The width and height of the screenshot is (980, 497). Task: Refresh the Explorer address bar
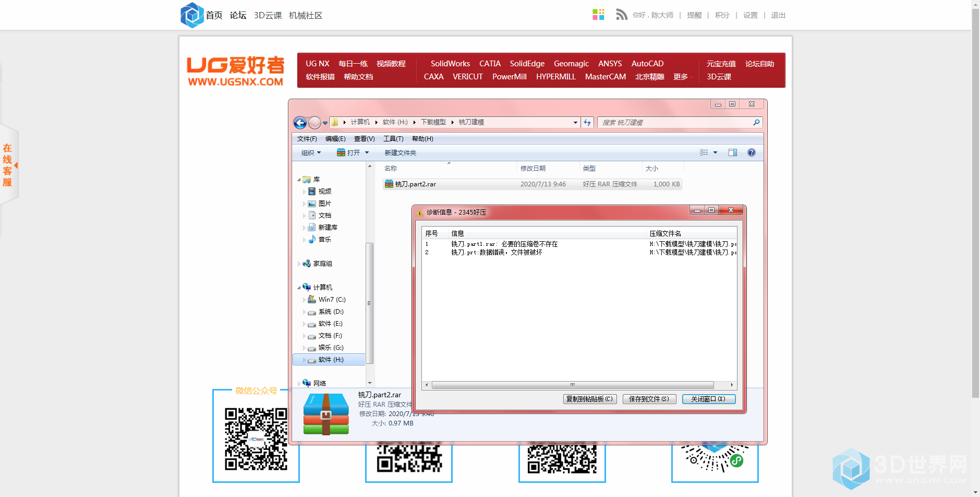coord(587,122)
